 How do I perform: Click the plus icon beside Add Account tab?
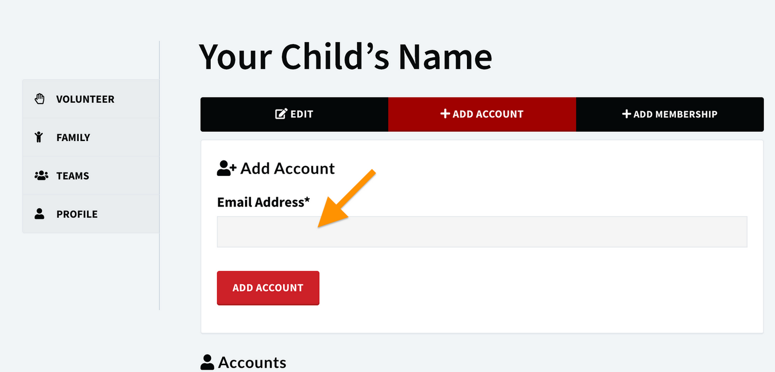(445, 114)
